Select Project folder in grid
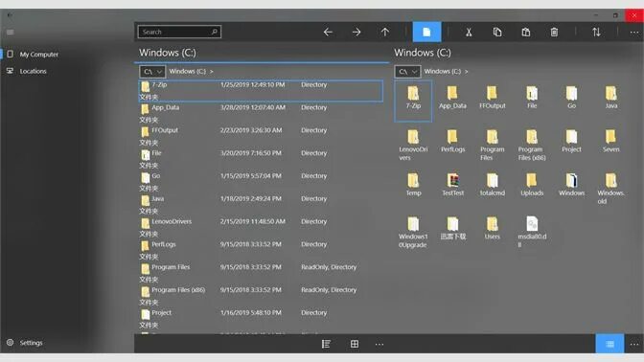This screenshot has height=362, width=644. (571, 141)
